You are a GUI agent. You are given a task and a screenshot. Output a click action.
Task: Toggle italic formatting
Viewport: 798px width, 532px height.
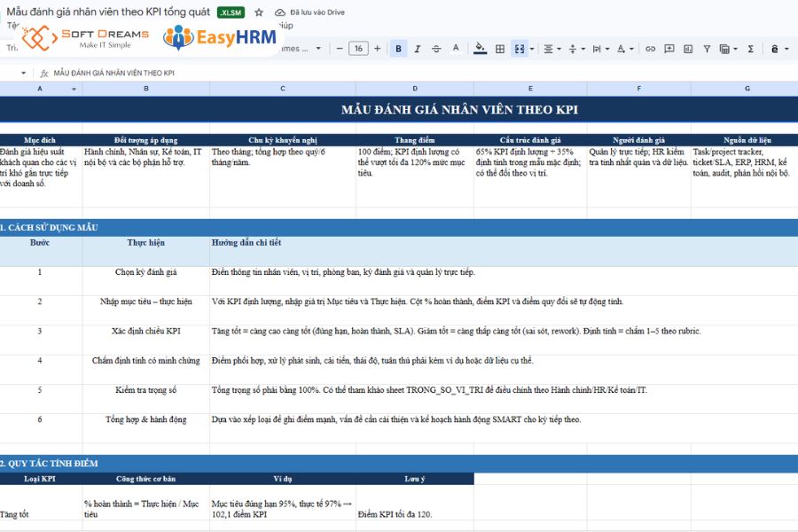coord(418,49)
